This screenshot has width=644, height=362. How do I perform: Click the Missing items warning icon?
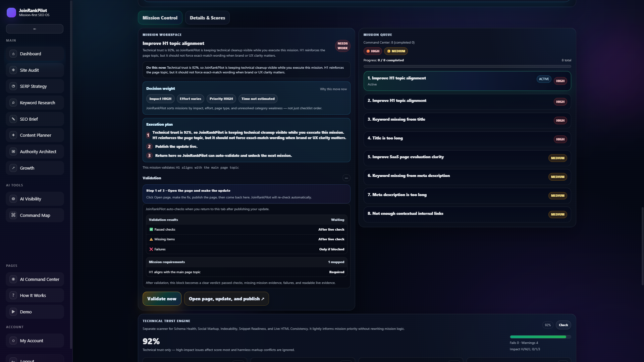[151, 239]
